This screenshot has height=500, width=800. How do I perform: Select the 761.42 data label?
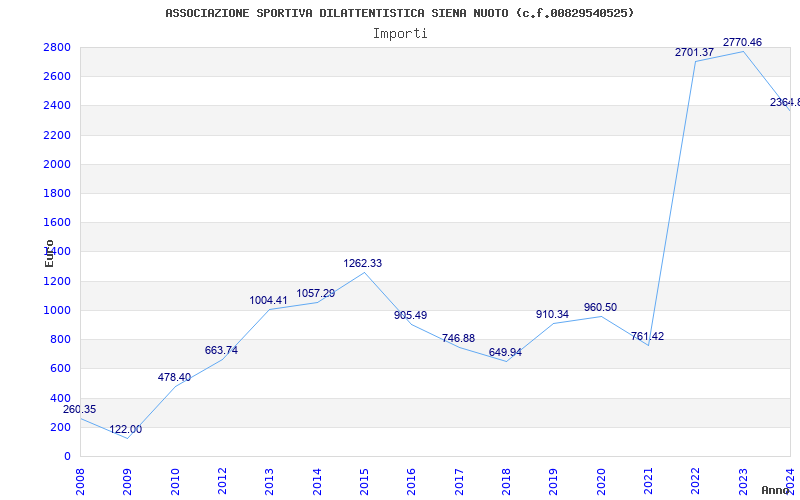pos(647,336)
